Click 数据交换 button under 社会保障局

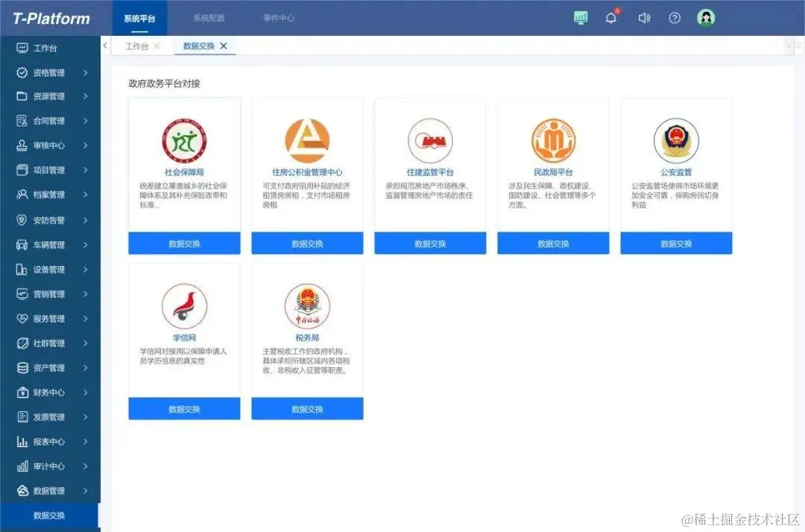tap(184, 243)
